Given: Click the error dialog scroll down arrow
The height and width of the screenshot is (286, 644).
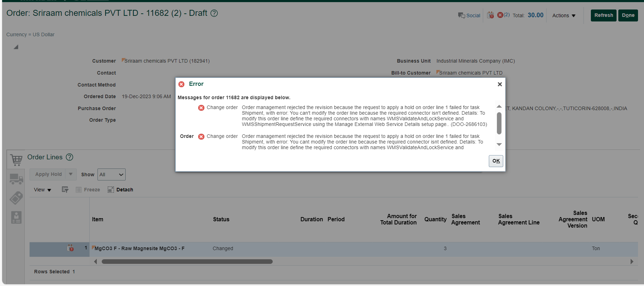Looking at the screenshot, I should coord(499,145).
